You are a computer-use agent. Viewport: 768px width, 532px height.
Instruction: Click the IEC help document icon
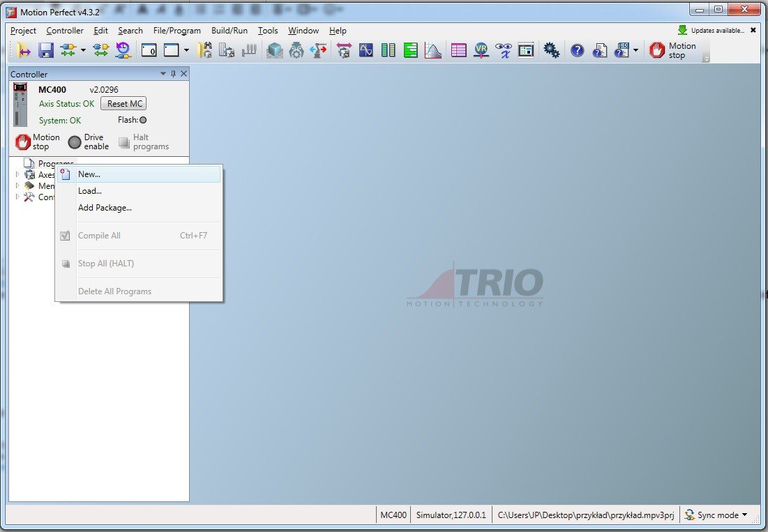pos(622,50)
